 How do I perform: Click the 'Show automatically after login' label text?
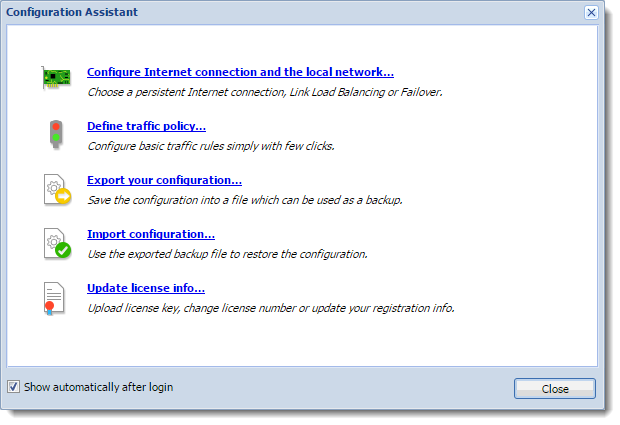(98, 387)
